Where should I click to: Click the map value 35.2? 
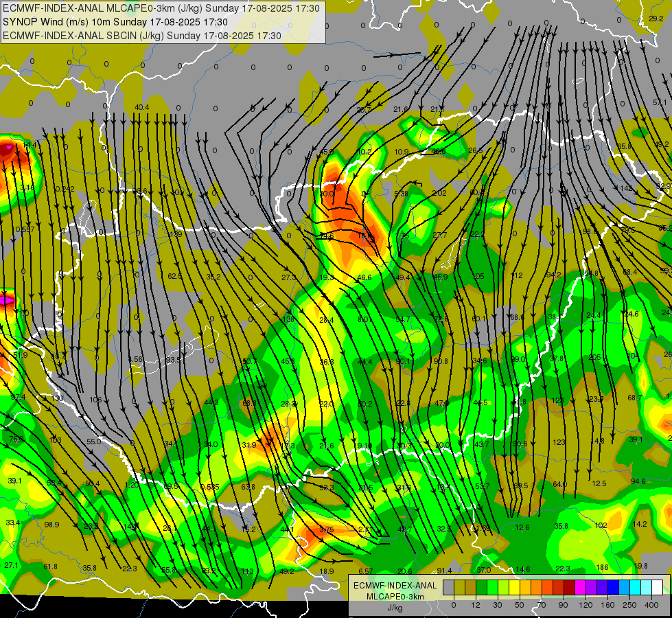(213, 277)
